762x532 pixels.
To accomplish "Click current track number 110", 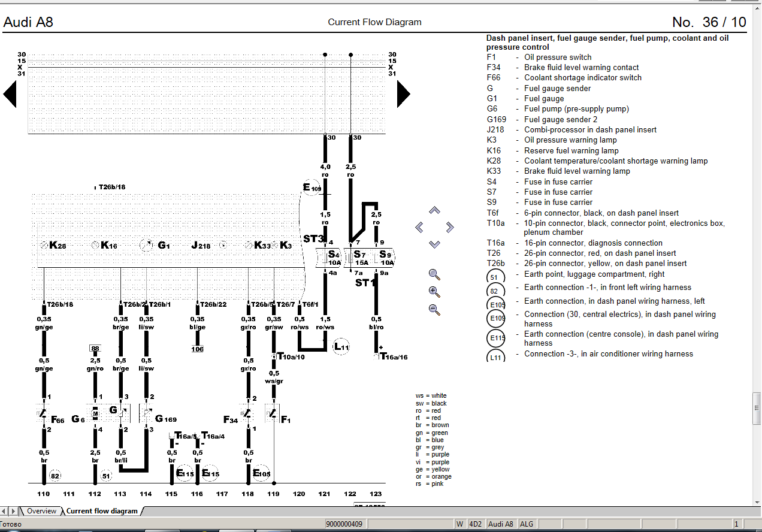I will [x=44, y=494].
